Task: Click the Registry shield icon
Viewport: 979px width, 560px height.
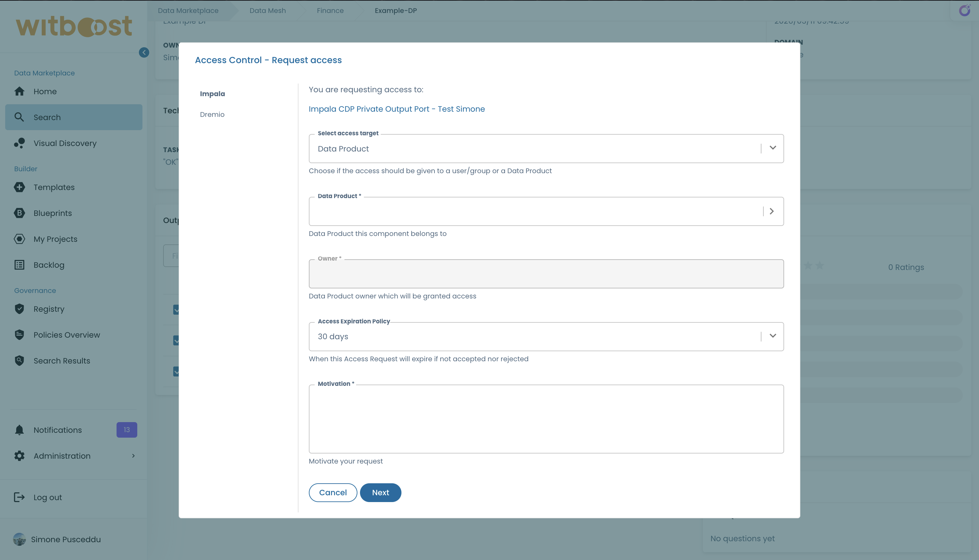Action: click(x=19, y=308)
